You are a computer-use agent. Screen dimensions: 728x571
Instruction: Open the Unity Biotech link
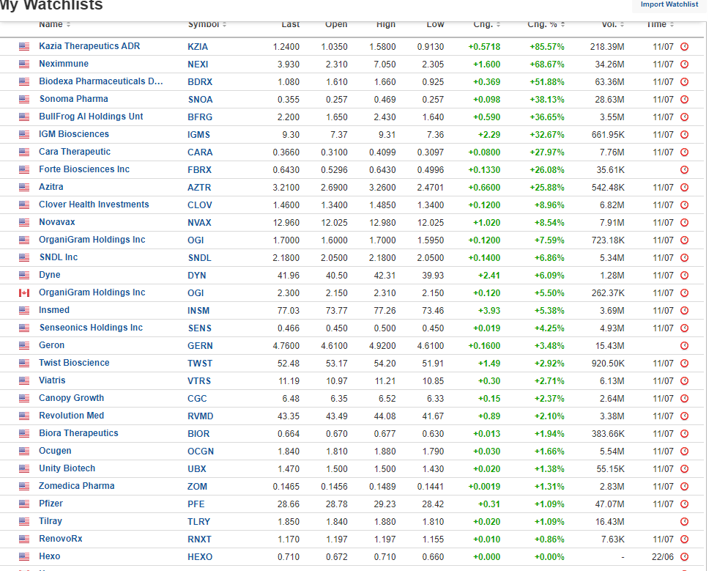67,468
